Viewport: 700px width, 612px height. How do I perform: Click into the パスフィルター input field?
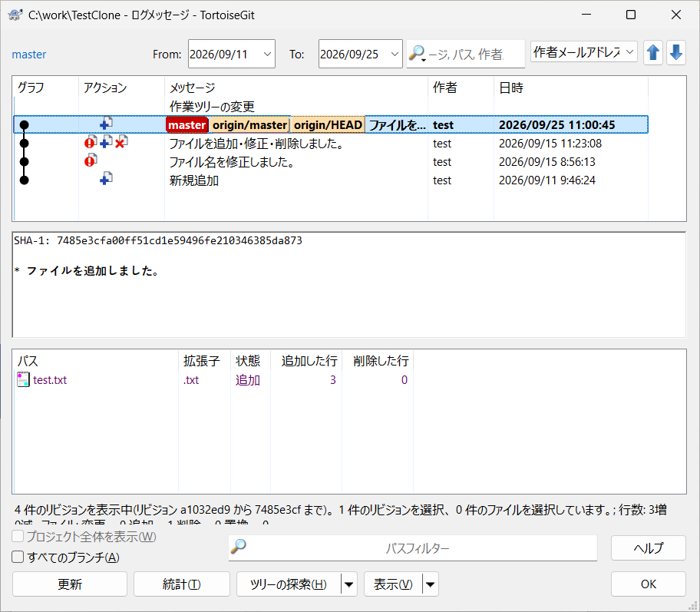pyautogui.click(x=417, y=547)
